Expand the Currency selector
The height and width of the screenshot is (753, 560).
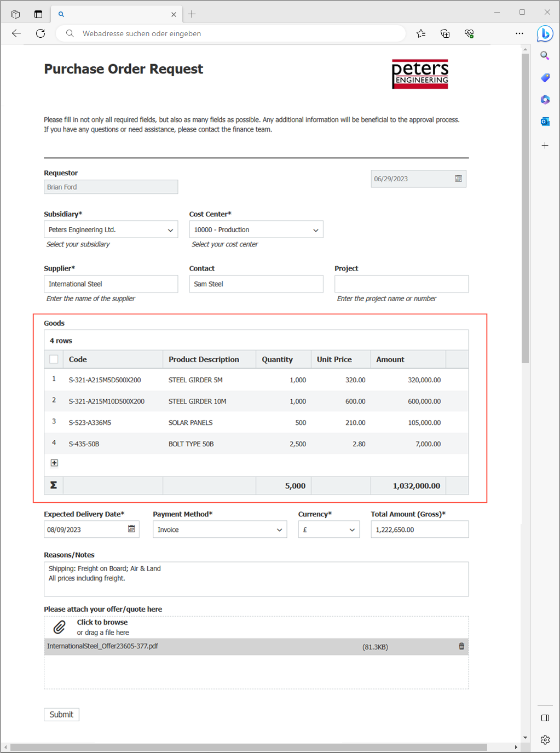click(351, 529)
